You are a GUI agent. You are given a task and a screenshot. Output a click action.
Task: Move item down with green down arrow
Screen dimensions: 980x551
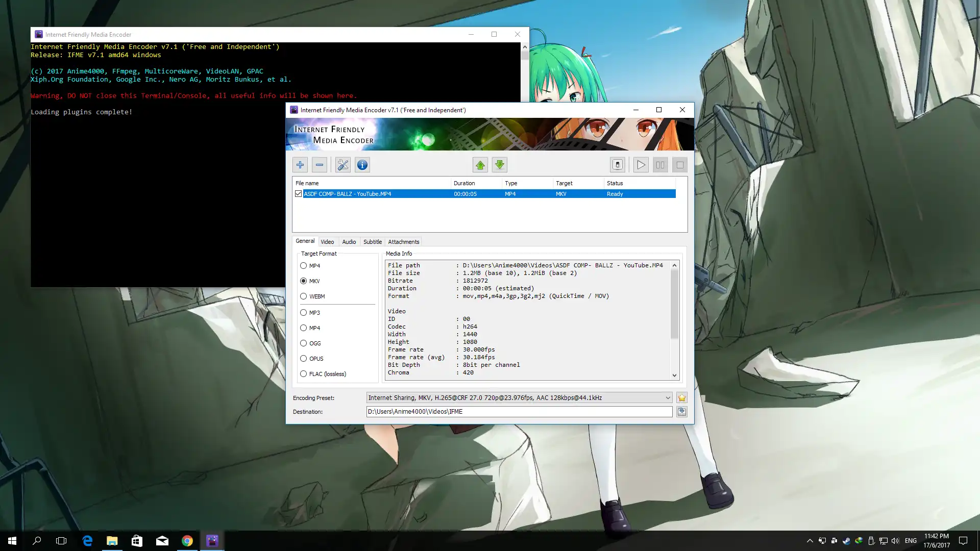pos(500,165)
